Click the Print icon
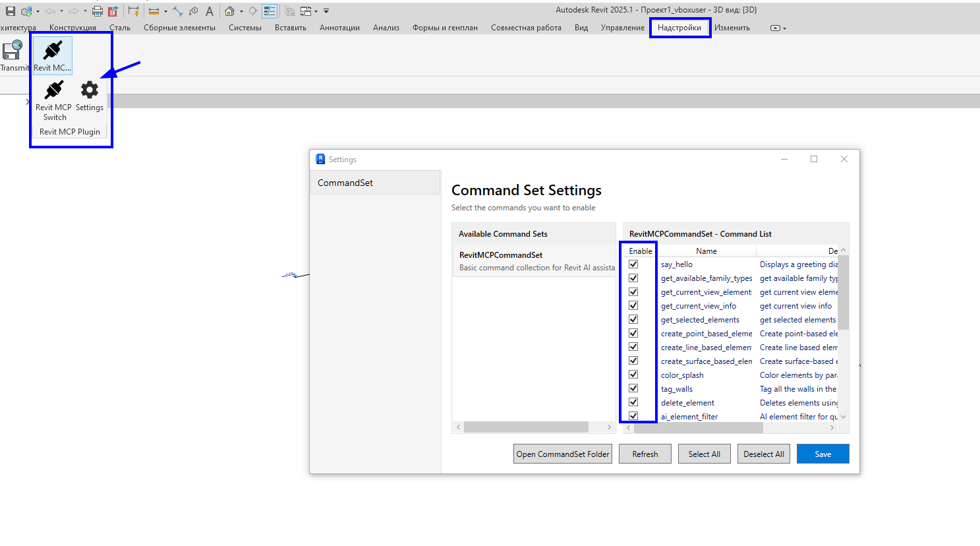This screenshot has width=980, height=546. (98, 11)
